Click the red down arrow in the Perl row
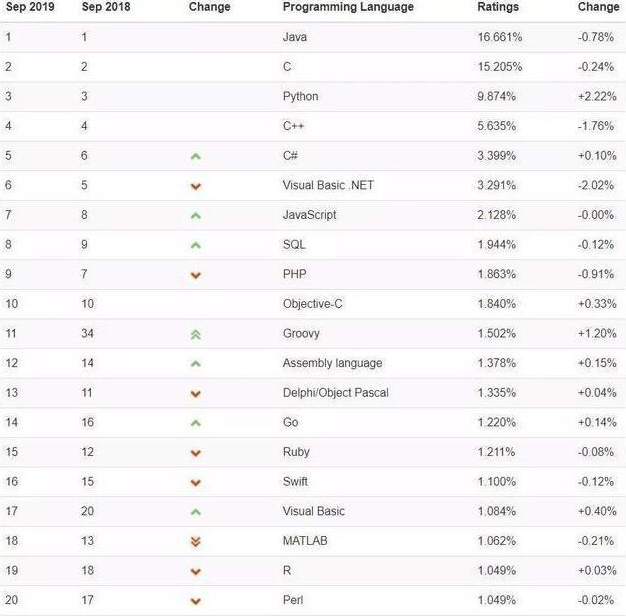 196,601
